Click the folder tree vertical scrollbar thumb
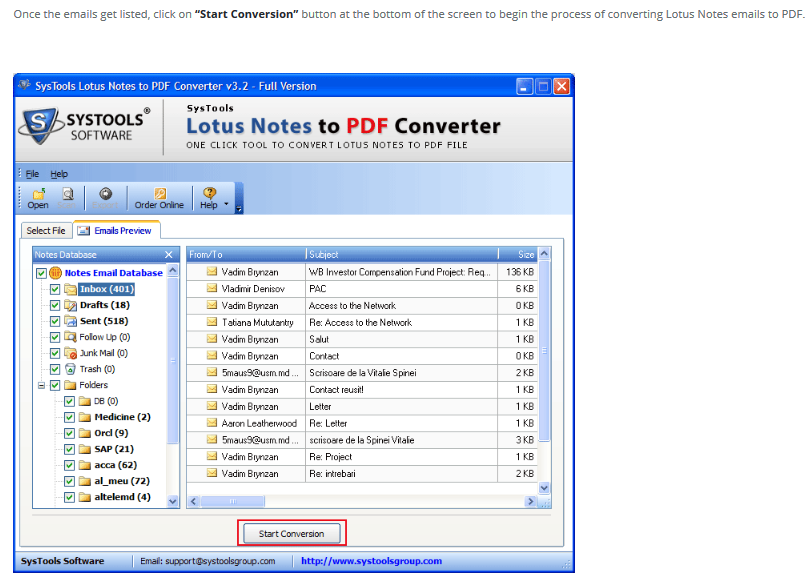Viewport: 812px width, 585px height. pyautogui.click(x=173, y=361)
